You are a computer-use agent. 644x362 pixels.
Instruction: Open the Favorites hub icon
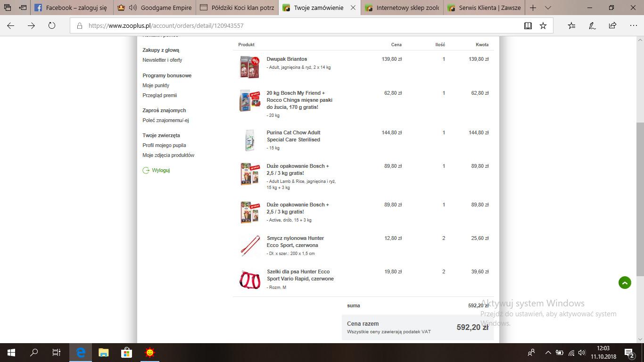click(571, 26)
